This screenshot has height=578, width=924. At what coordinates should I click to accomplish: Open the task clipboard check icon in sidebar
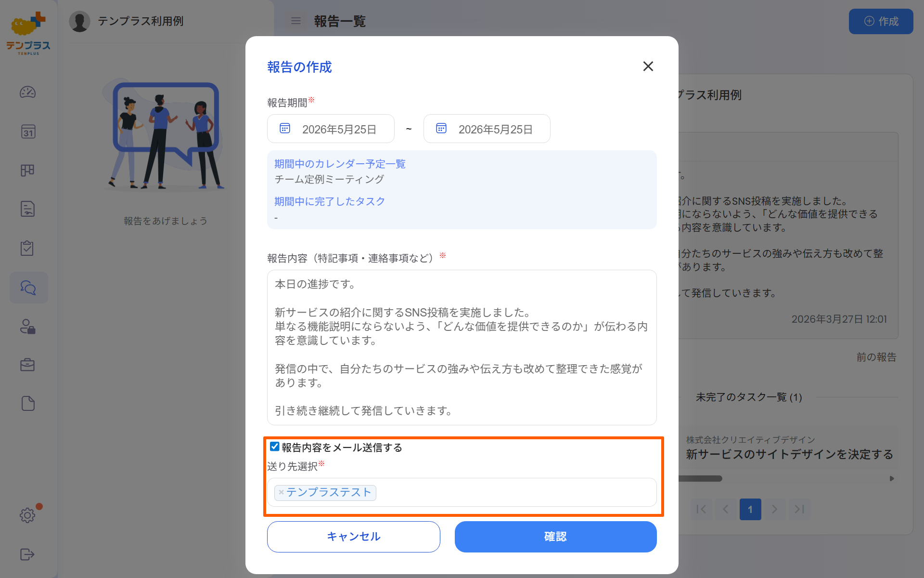point(28,248)
